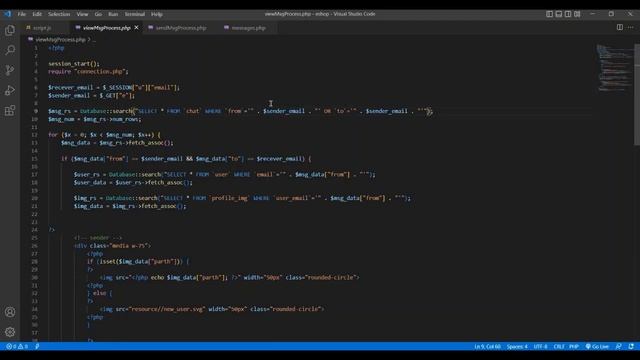Click the VS Code logo in title bar

coord(8,14)
